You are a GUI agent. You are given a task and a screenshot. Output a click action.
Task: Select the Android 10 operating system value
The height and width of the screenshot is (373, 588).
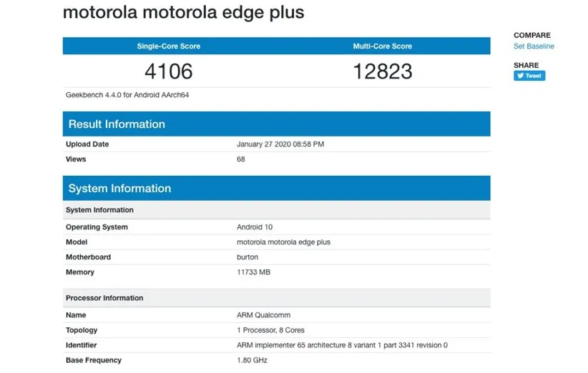[x=255, y=227]
